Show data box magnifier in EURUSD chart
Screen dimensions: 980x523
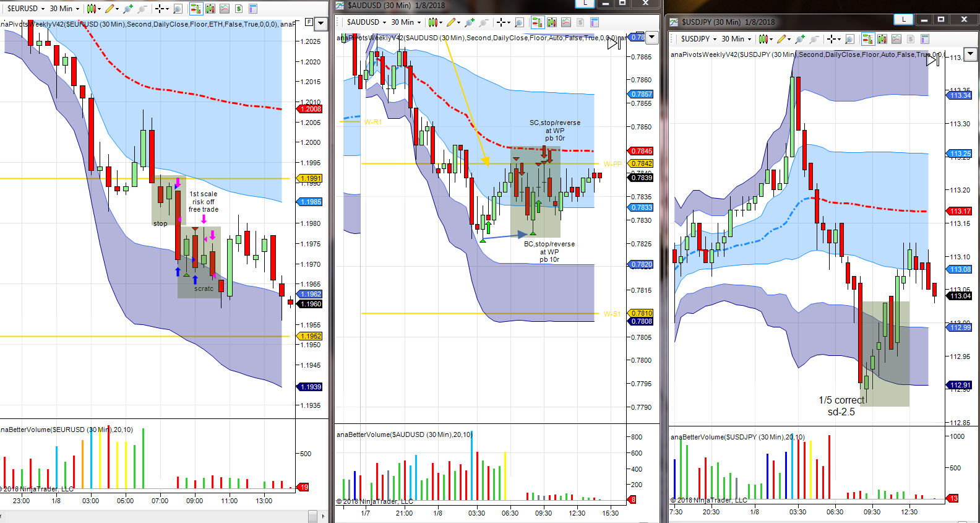coord(178,9)
